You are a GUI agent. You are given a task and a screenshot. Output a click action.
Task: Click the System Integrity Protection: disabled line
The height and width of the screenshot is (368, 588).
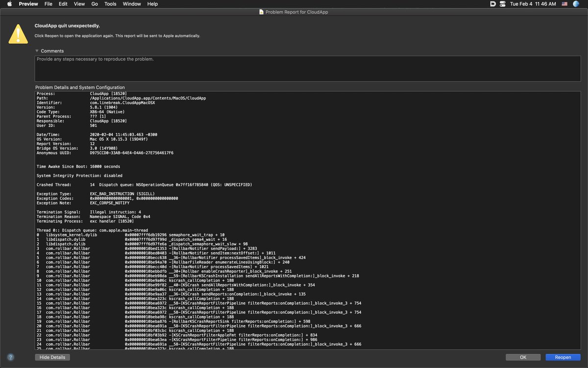79,175
